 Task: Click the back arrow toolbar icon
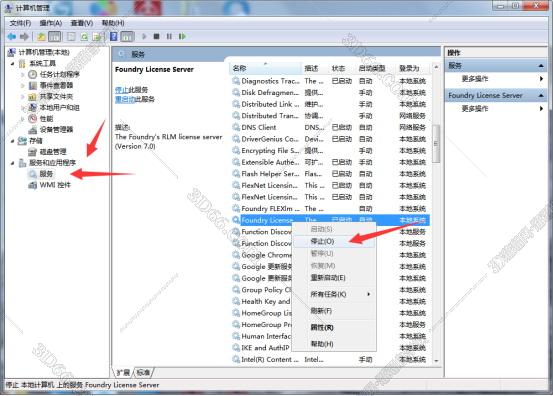click(x=12, y=36)
